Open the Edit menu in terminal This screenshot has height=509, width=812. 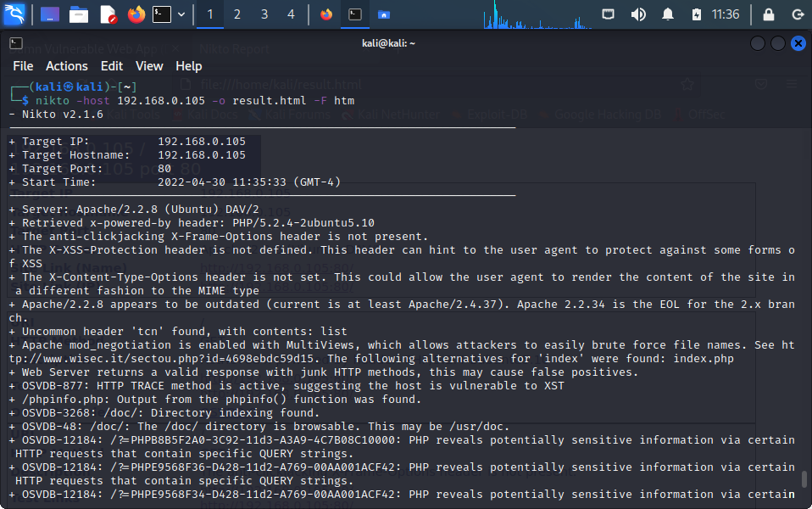point(112,66)
